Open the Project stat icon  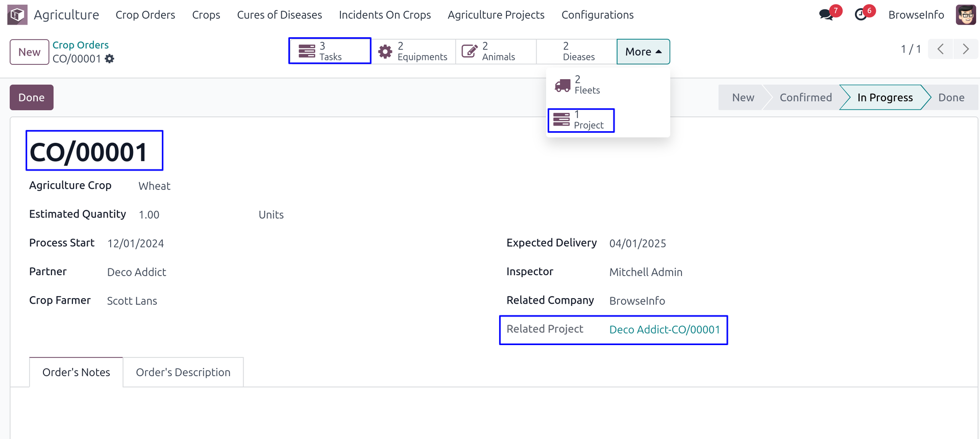click(561, 120)
